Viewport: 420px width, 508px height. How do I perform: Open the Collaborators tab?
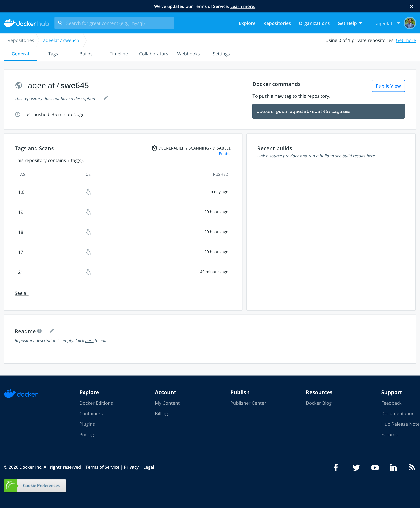tap(153, 54)
